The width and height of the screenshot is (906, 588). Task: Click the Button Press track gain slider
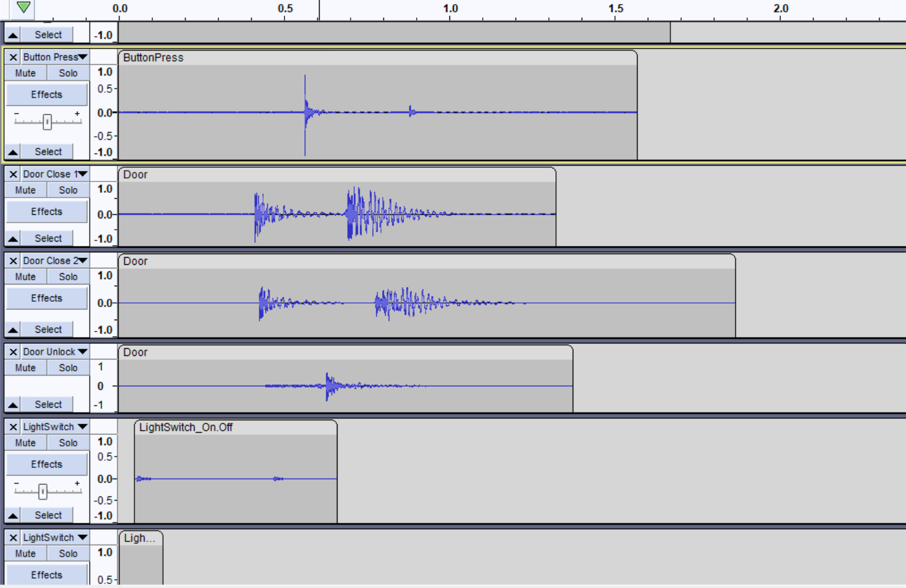(x=47, y=121)
